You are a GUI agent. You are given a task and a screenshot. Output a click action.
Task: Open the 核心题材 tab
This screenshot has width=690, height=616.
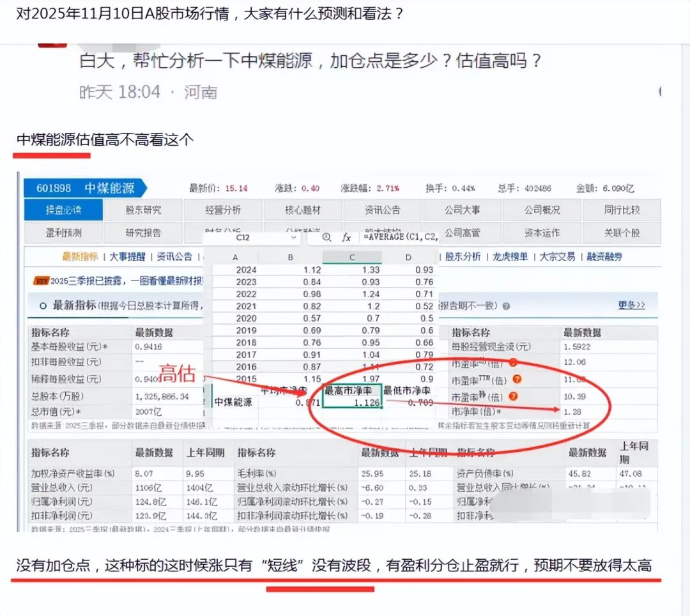pyautogui.click(x=303, y=210)
